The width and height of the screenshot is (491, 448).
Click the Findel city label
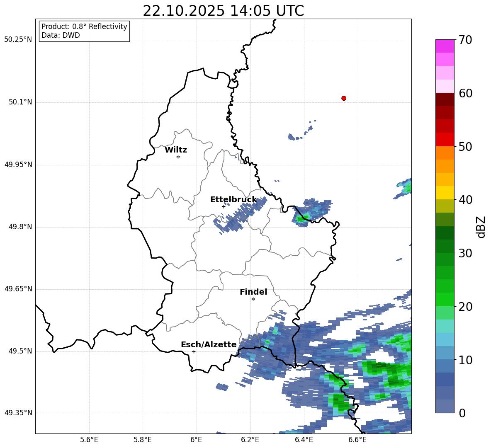(253, 292)
